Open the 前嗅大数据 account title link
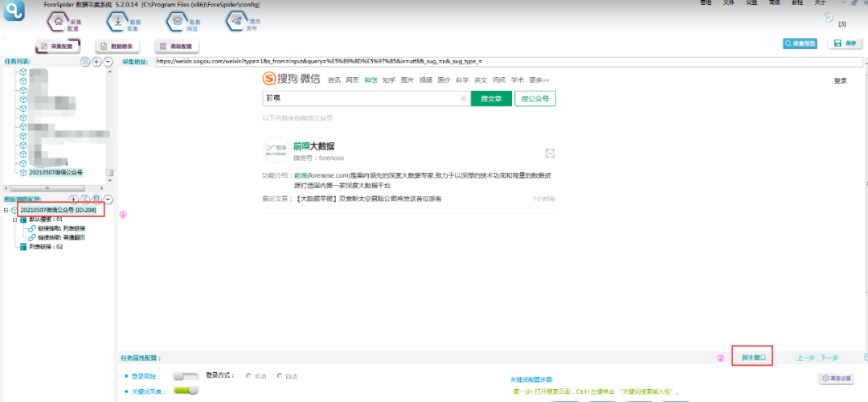This screenshot has height=402, width=868. (314, 147)
